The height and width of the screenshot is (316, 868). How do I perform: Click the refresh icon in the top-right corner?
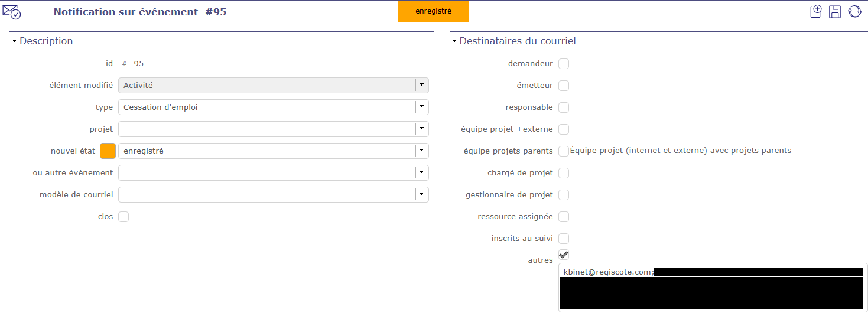pyautogui.click(x=854, y=11)
